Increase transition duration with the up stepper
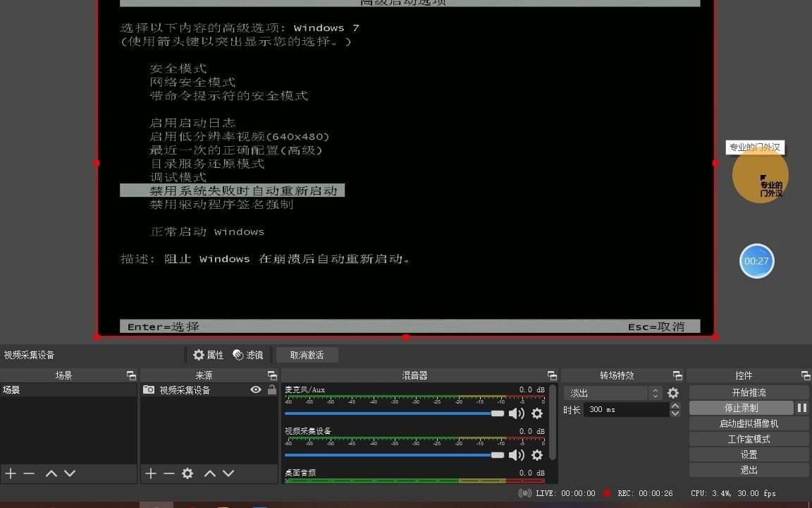 pyautogui.click(x=675, y=406)
